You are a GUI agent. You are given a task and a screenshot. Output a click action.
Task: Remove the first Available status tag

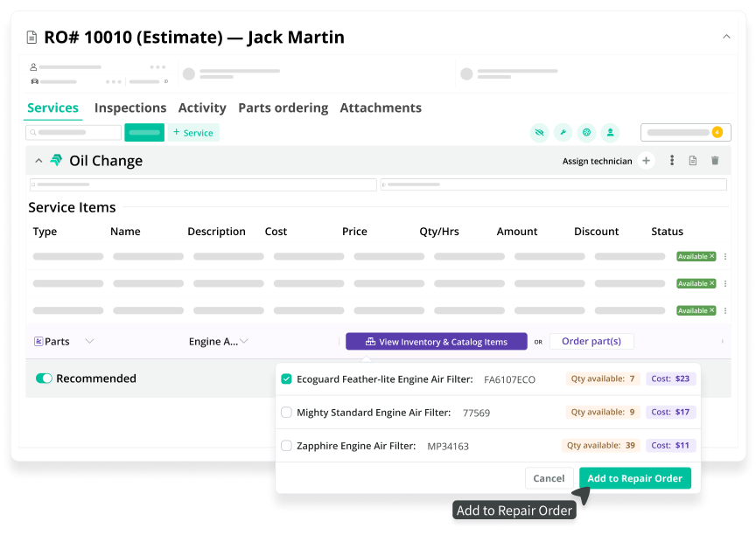(x=712, y=256)
